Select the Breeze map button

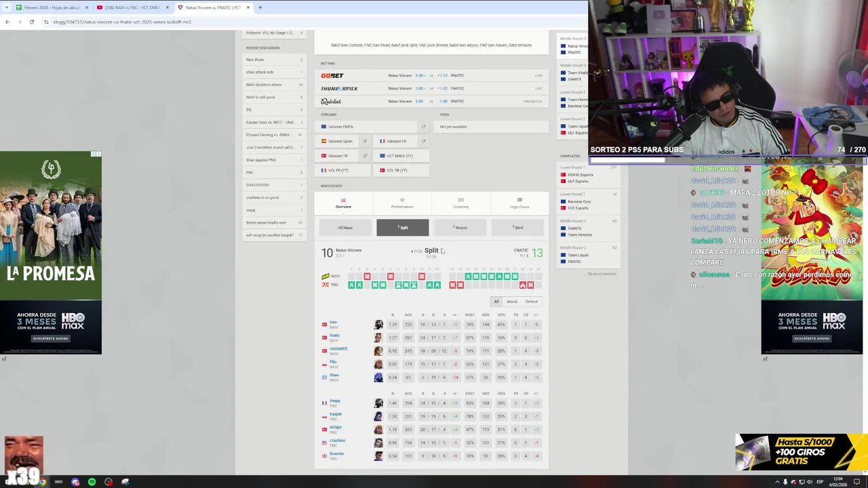tap(460, 228)
